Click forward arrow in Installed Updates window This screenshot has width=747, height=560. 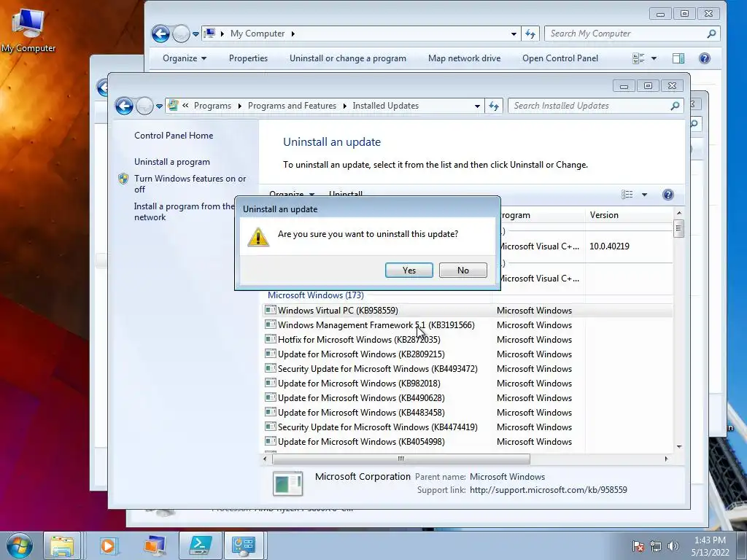click(144, 106)
